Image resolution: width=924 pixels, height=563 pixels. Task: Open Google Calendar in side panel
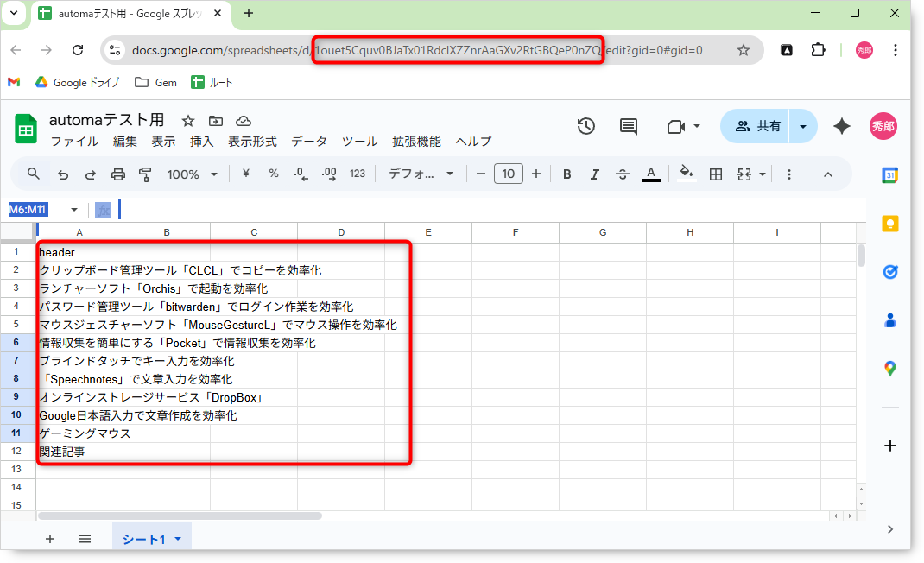tap(889, 175)
